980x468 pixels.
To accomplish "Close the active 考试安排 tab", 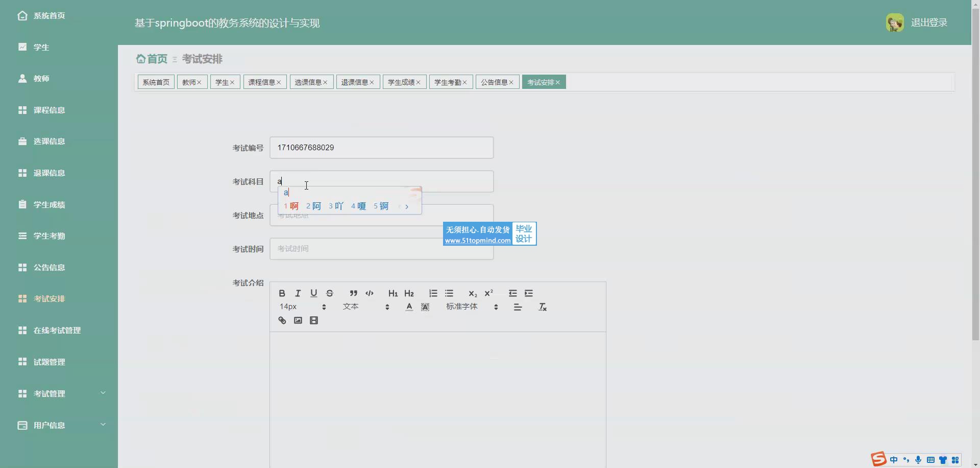I will pos(557,82).
